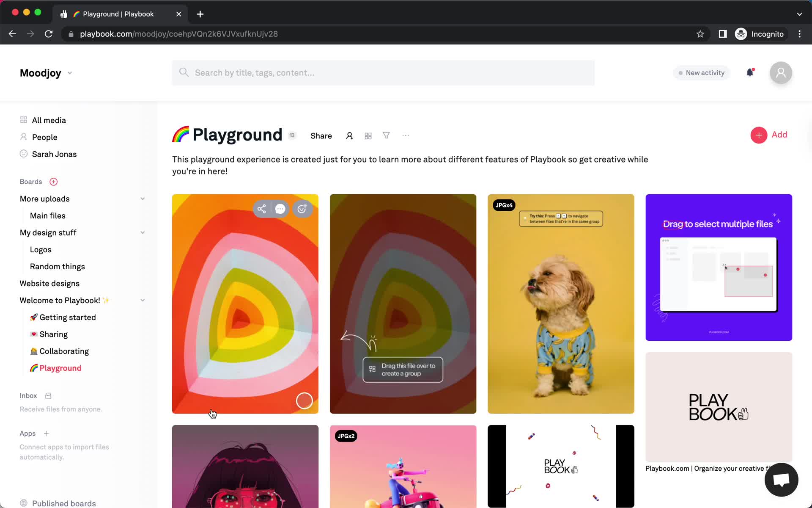Click the notification bell icon in top bar
Viewport: 812px width, 508px height.
pyautogui.click(x=750, y=72)
